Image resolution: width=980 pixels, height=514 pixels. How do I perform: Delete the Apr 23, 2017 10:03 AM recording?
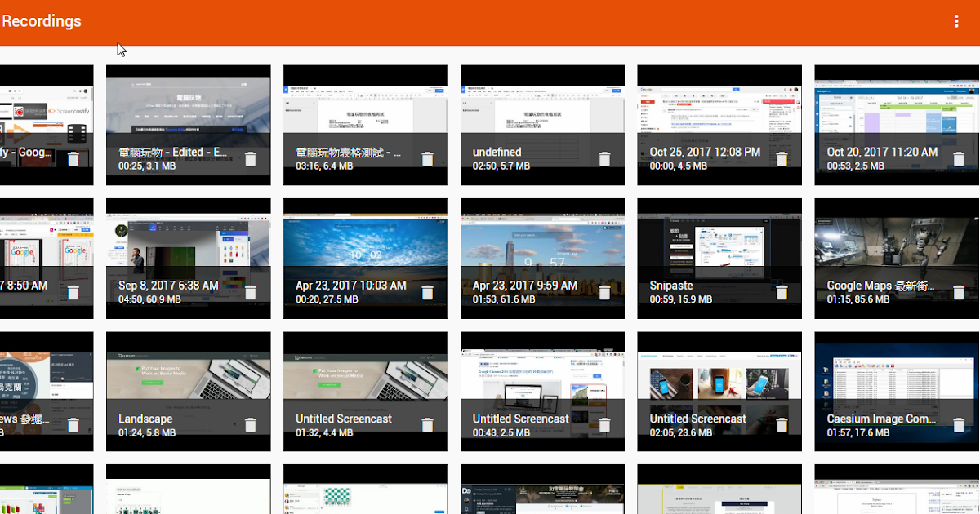pos(428,292)
